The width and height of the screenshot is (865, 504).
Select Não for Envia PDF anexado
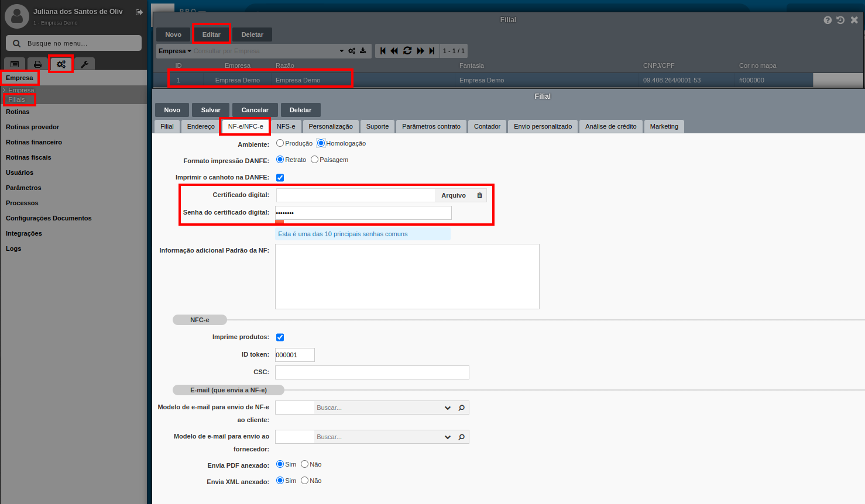point(304,464)
